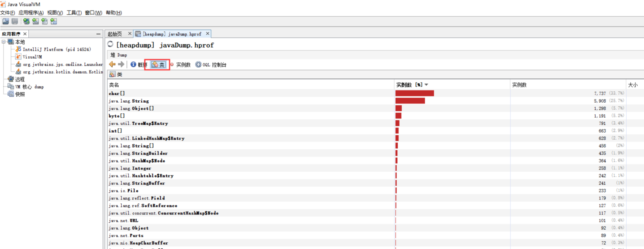Select the java.net.URL row
This screenshot has height=249, width=644.
376,220
